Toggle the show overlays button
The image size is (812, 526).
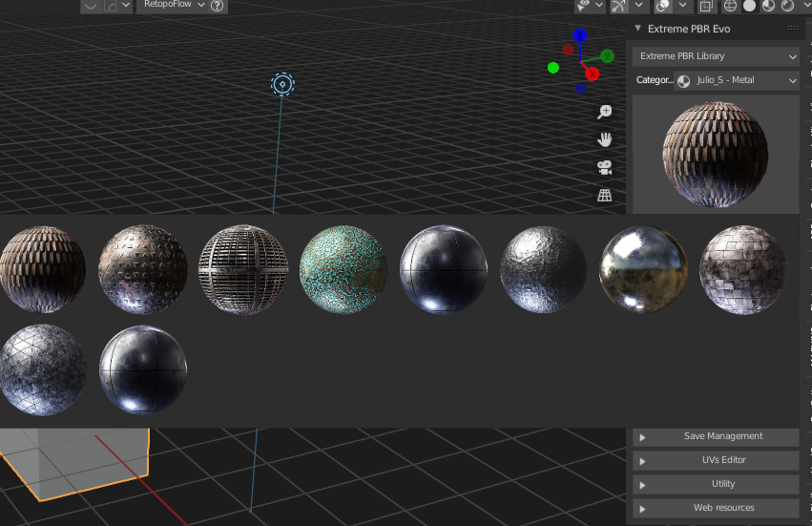pyautogui.click(x=662, y=5)
